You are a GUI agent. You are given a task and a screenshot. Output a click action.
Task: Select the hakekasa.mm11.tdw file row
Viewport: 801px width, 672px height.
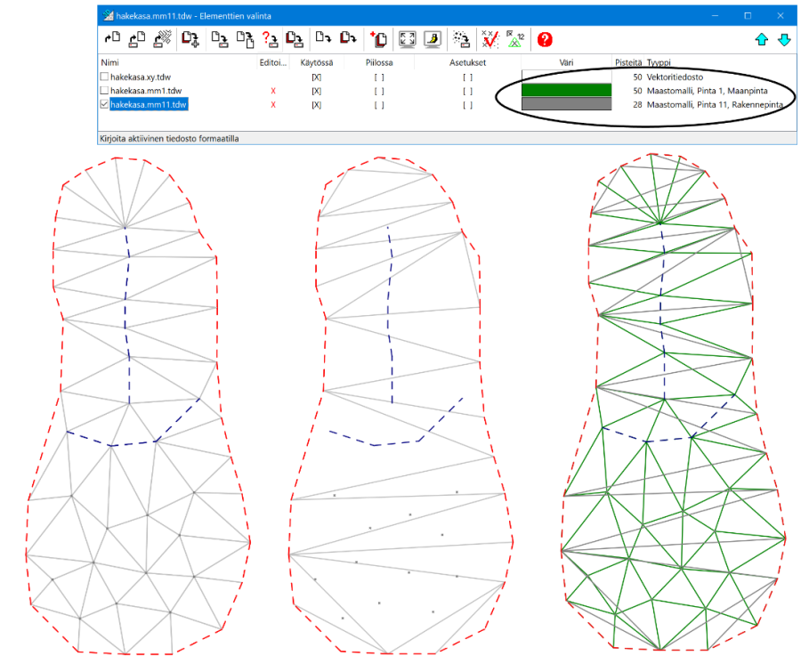tap(147, 104)
